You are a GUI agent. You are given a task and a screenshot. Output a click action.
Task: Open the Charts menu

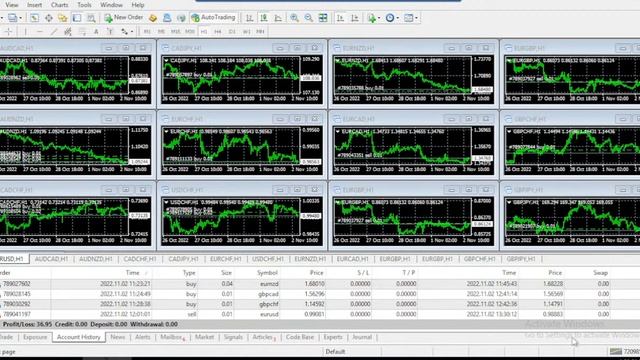coord(60,5)
